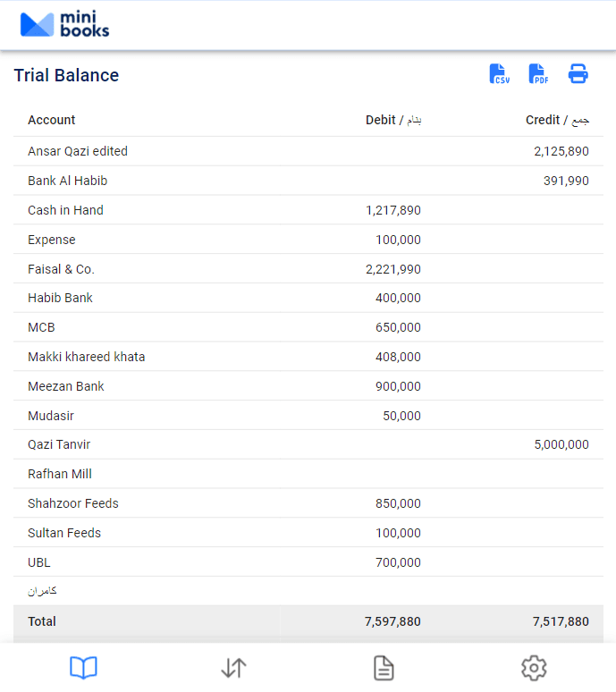Open the Rafhan Mill account
Image resolution: width=616 pixels, height=692 pixels.
click(x=60, y=474)
